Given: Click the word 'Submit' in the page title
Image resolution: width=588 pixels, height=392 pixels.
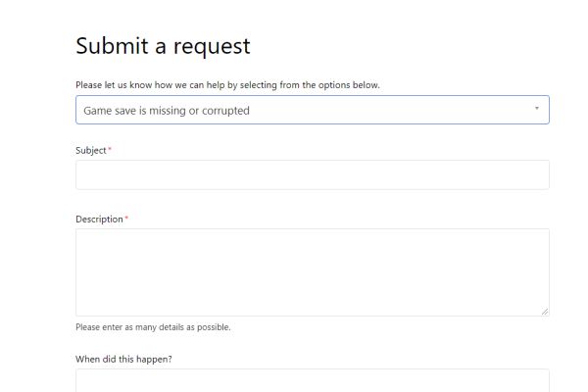Looking at the screenshot, I should [110, 45].
